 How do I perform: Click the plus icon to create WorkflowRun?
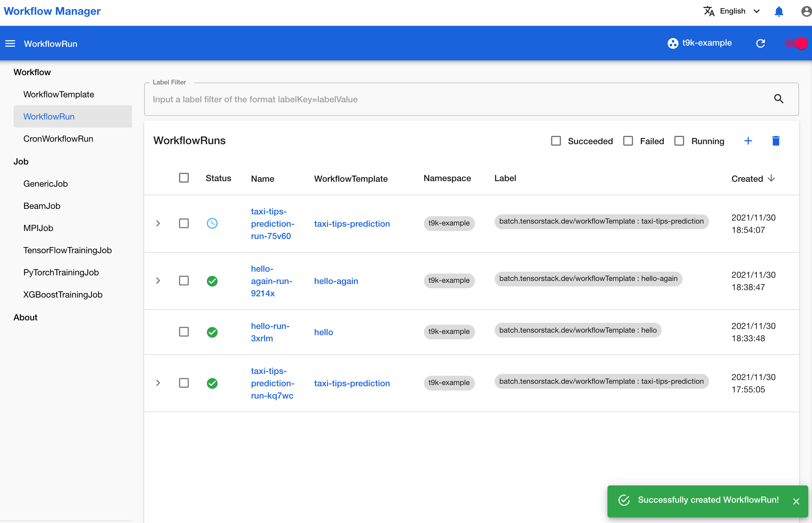point(748,140)
